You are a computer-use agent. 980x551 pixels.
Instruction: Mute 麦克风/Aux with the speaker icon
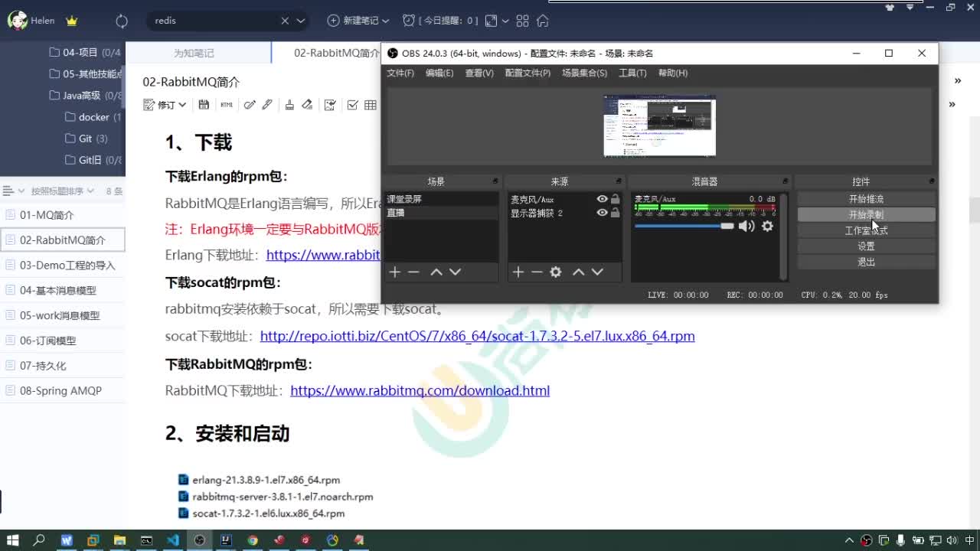[x=746, y=226]
